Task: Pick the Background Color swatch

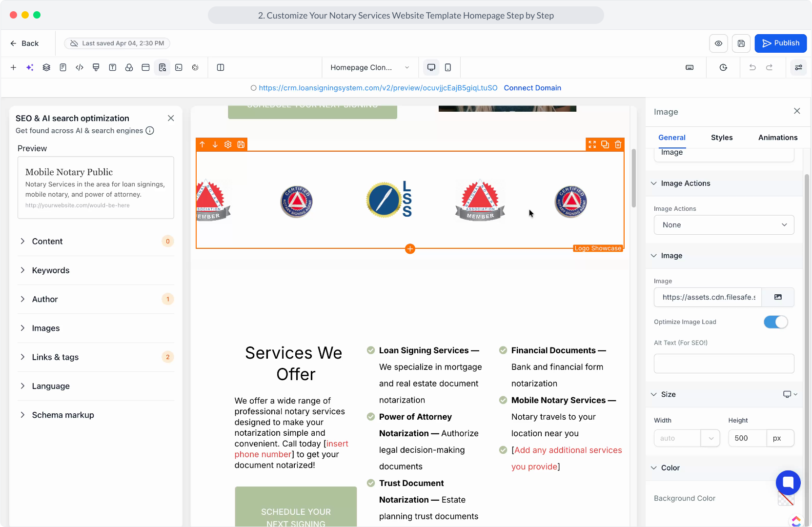Action: click(x=786, y=498)
